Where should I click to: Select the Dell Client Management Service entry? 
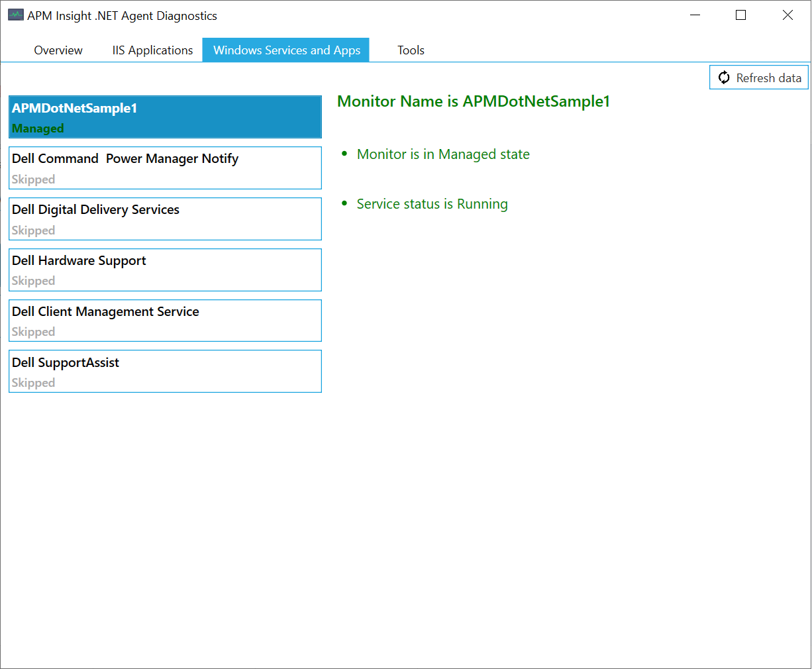[x=165, y=320]
